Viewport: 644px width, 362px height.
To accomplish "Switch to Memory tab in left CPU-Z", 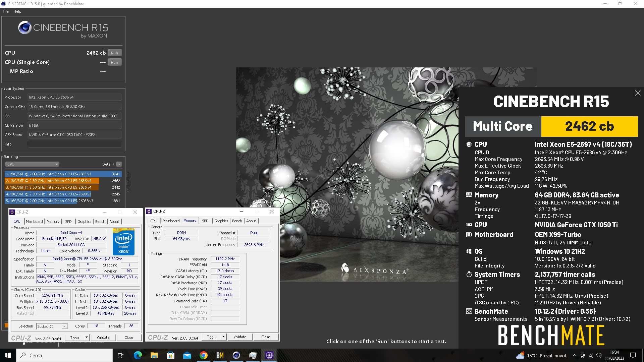I will click(x=53, y=222).
